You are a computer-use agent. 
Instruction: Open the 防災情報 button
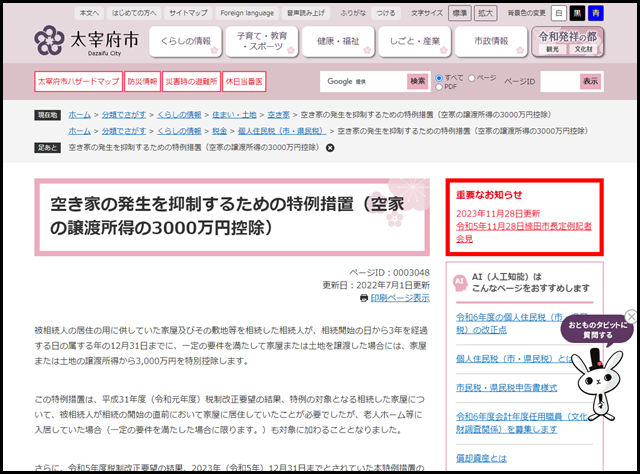[x=142, y=81]
